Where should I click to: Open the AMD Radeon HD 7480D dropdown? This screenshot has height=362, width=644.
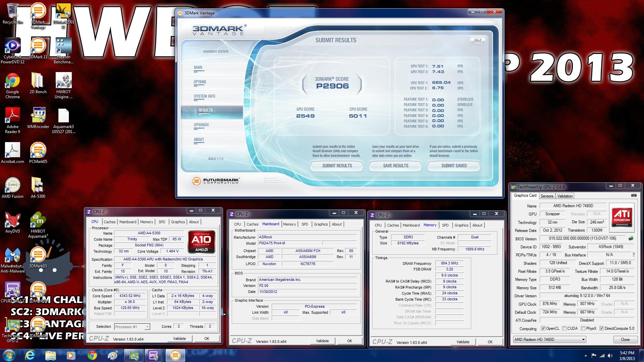coord(549,339)
